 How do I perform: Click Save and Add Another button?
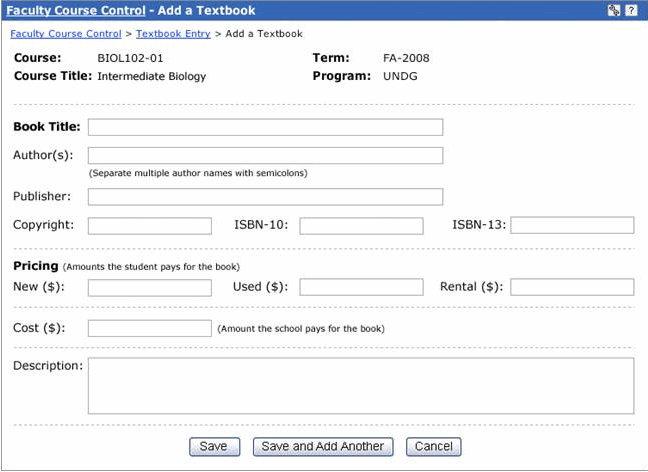point(323,447)
